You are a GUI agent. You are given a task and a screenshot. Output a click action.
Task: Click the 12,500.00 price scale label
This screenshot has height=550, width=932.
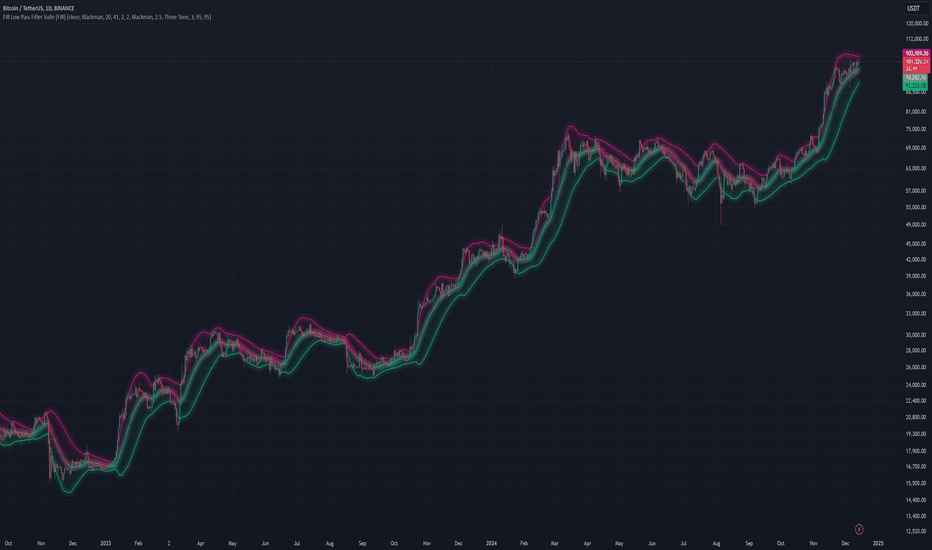917,532
